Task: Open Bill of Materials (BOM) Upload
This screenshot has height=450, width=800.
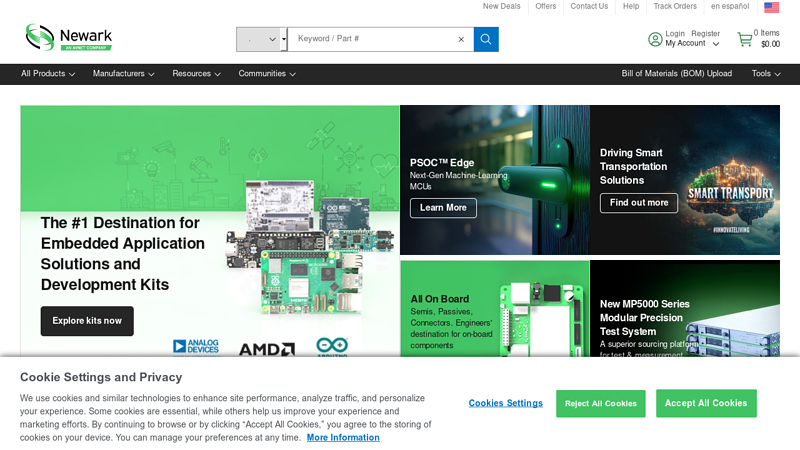Action: click(676, 74)
